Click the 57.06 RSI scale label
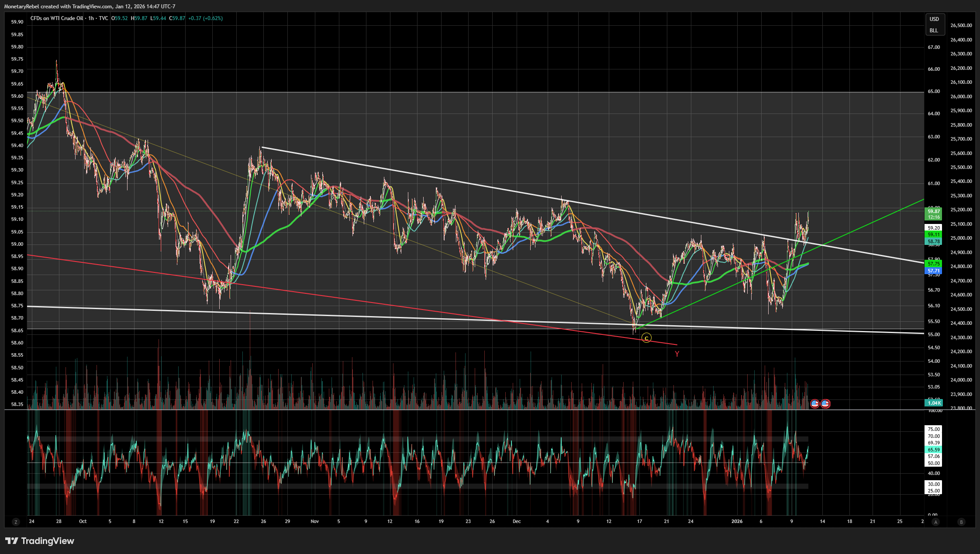The height and width of the screenshot is (554, 980). (934, 456)
